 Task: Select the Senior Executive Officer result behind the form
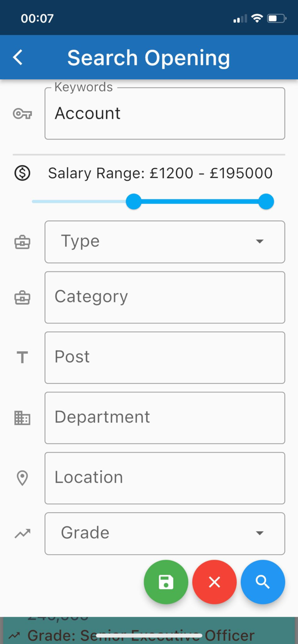pyautogui.click(x=149, y=635)
